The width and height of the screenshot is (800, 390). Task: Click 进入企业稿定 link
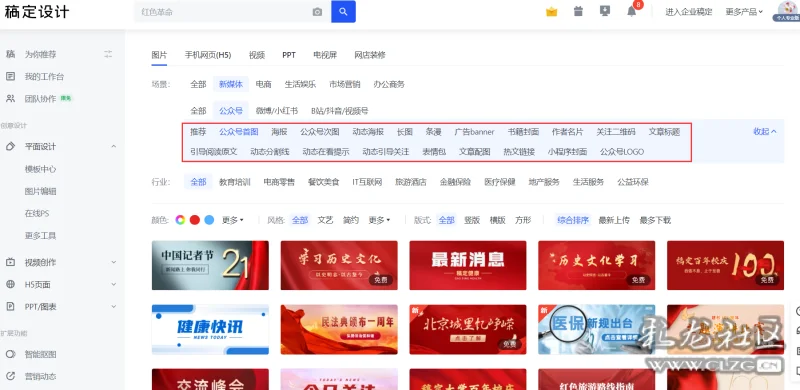pos(688,12)
